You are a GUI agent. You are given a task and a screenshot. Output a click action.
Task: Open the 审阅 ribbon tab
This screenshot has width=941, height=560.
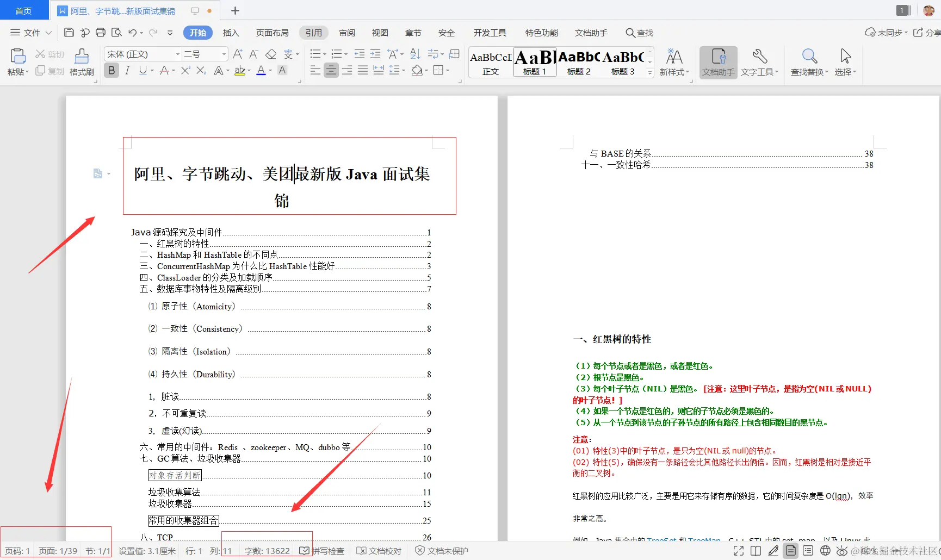click(346, 33)
